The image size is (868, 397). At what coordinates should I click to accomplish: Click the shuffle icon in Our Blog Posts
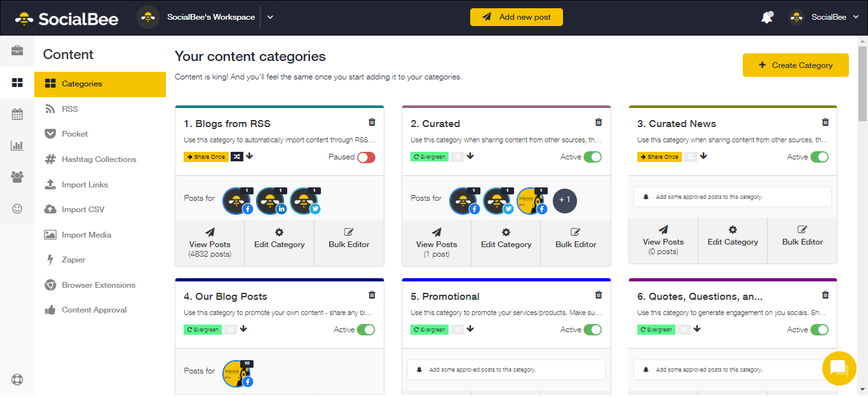(x=231, y=330)
